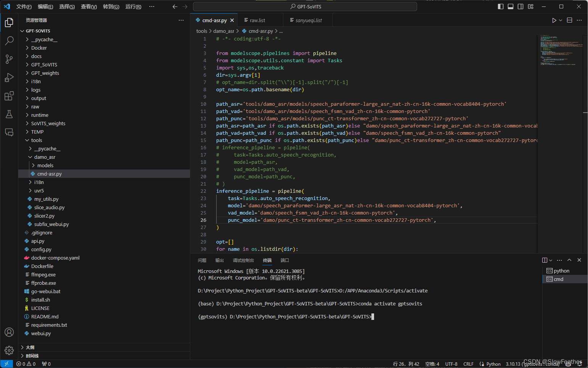Close the terminal panel
Image resolution: width=588 pixels, height=368 pixels.
coord(579,260)
